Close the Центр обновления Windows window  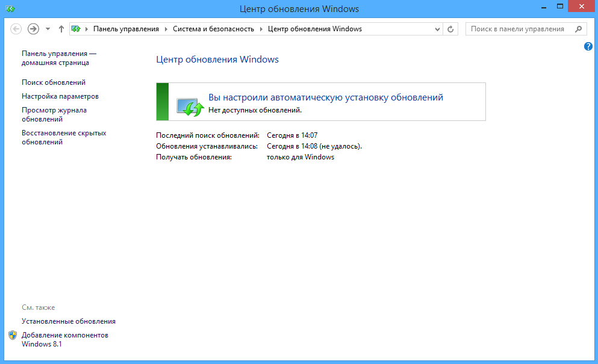point(581,7)
